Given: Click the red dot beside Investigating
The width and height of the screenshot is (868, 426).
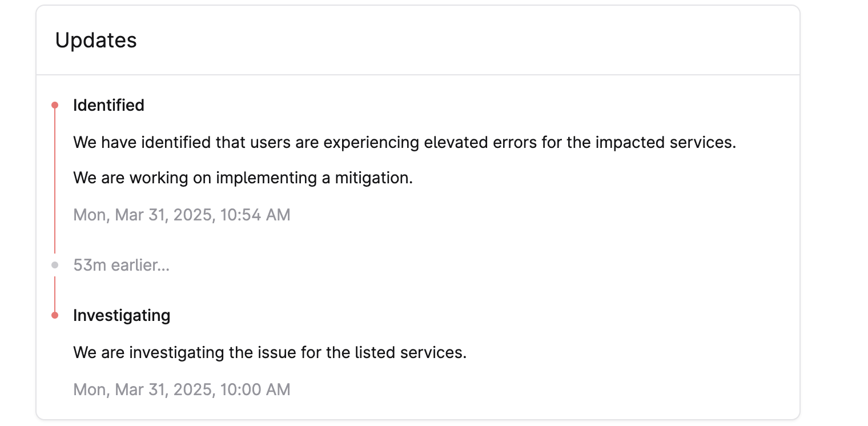Looking at the screenshot, I should pos(55,315).
